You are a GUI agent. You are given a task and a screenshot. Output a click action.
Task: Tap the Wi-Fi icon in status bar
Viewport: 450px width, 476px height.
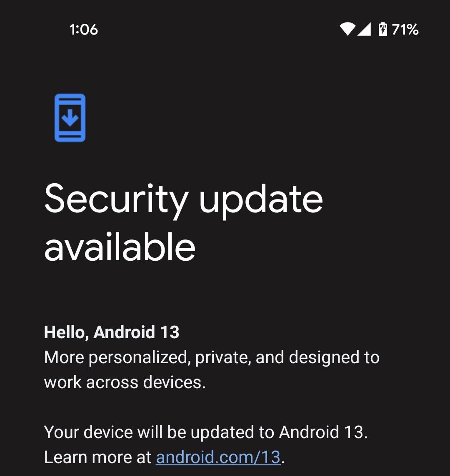tap(347, 29)
